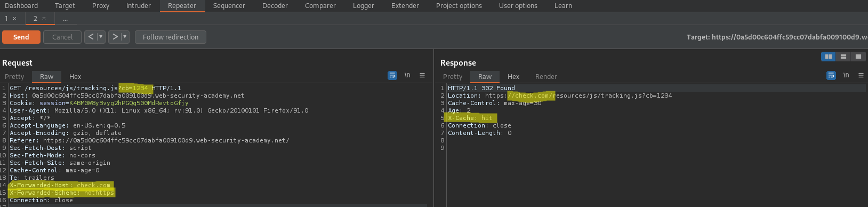This screenshot has height=207, width=868.
Task: Click Accept-Encoding: gzip, deflate line
Action: click(66, 133)
